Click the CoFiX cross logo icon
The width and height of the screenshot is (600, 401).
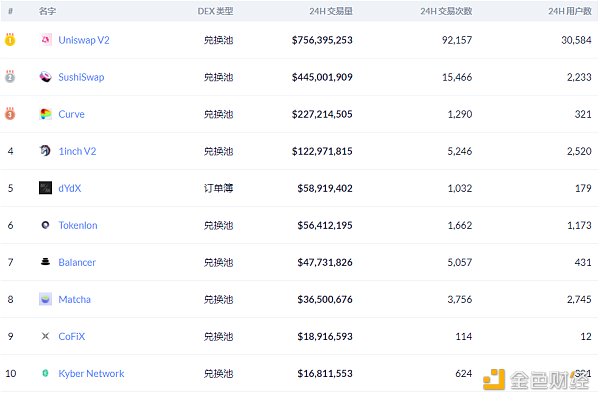click(x=46, y=336)
